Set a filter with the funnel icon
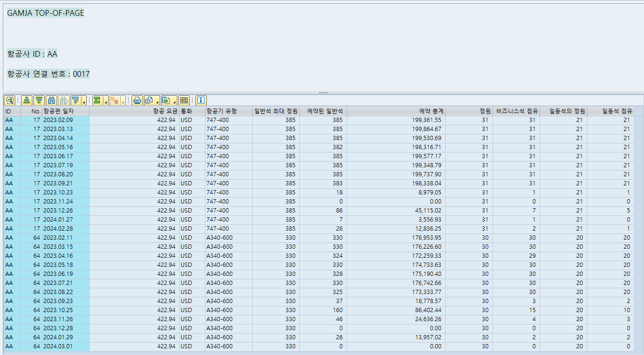The height and width of the screenshot is (355, 644). [76, 100]
